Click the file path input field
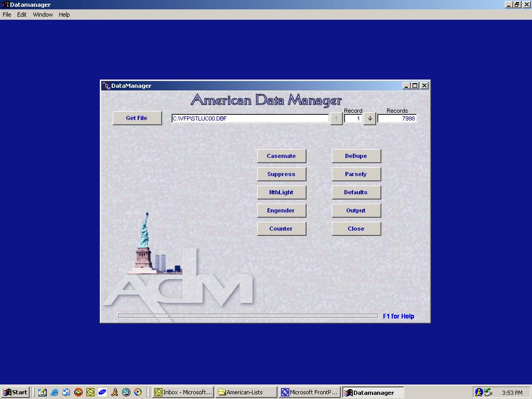Screen dimensions: 532x399 click(250, 118)
